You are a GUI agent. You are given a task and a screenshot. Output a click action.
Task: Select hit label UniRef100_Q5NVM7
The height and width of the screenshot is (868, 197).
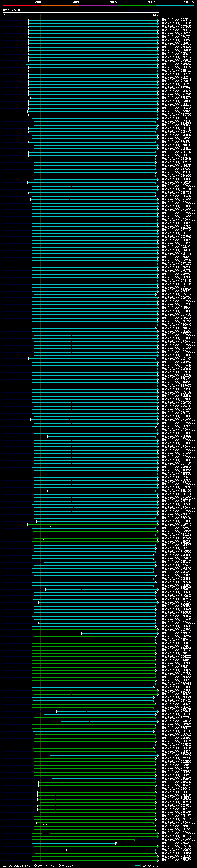click(176, 267)
